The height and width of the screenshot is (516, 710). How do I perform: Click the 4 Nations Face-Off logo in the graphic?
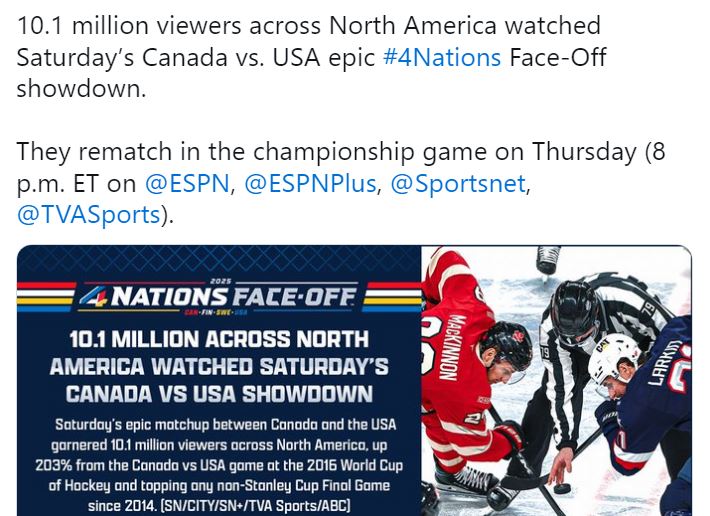218,297
